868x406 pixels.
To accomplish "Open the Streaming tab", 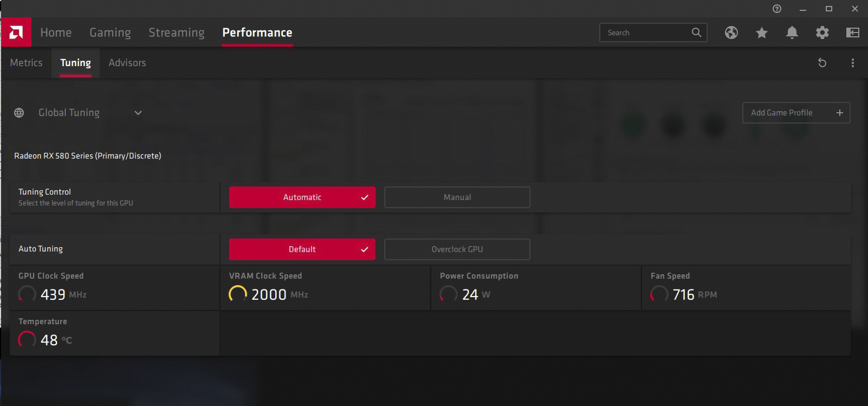I will point(177,33).
